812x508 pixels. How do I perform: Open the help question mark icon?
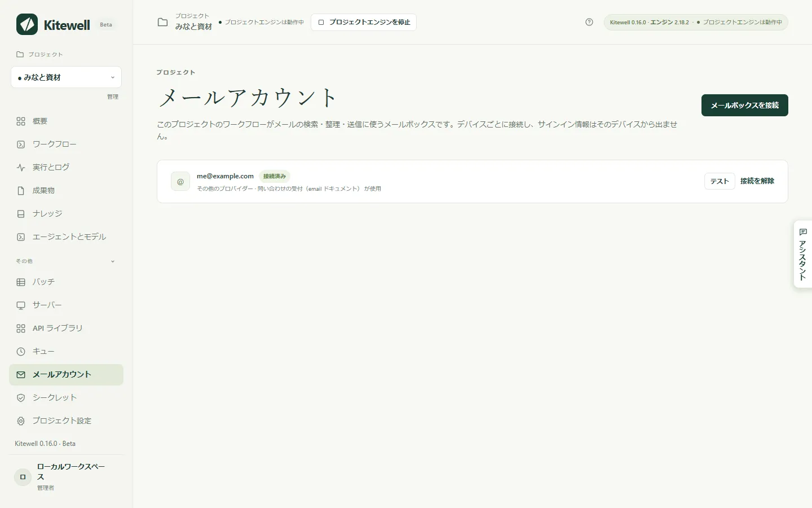pos(589,23)
